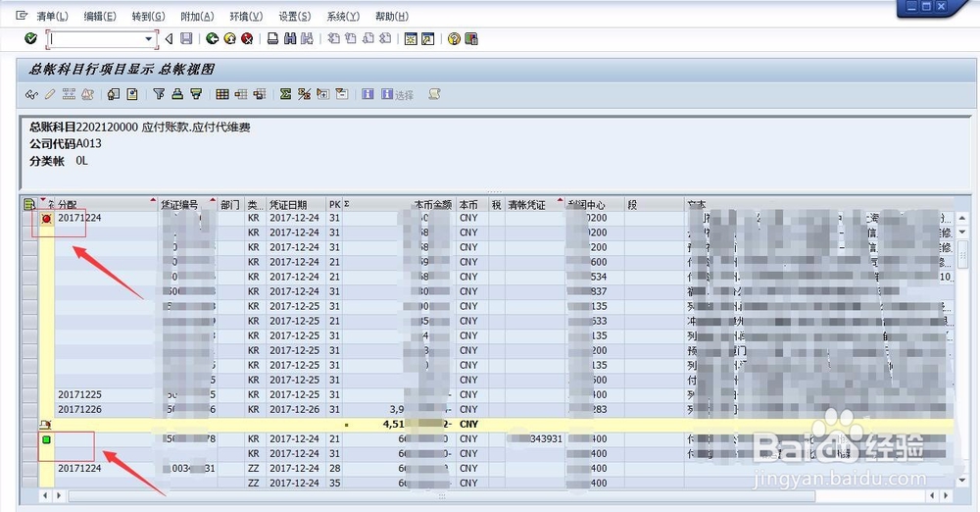This screenshot has width=980, height=512.
Task: Click the PK cell 28
Action: coord(334,468)
